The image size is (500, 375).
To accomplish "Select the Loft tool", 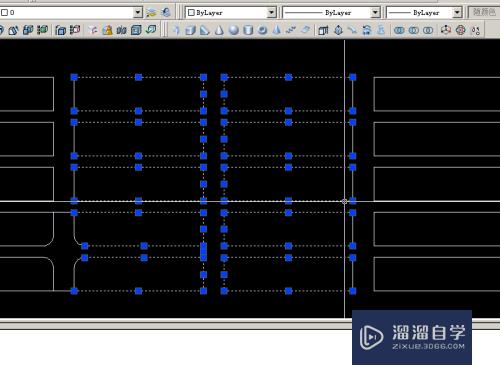I will tap(381, 30).
